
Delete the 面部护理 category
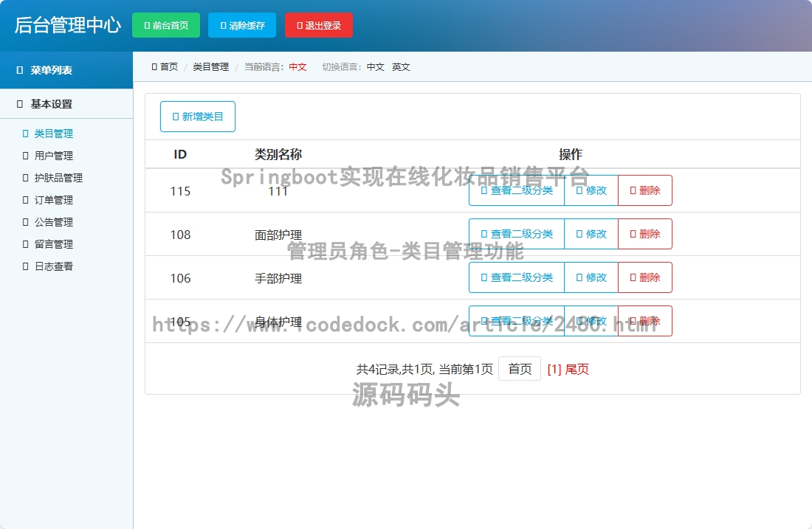(645, 234)
